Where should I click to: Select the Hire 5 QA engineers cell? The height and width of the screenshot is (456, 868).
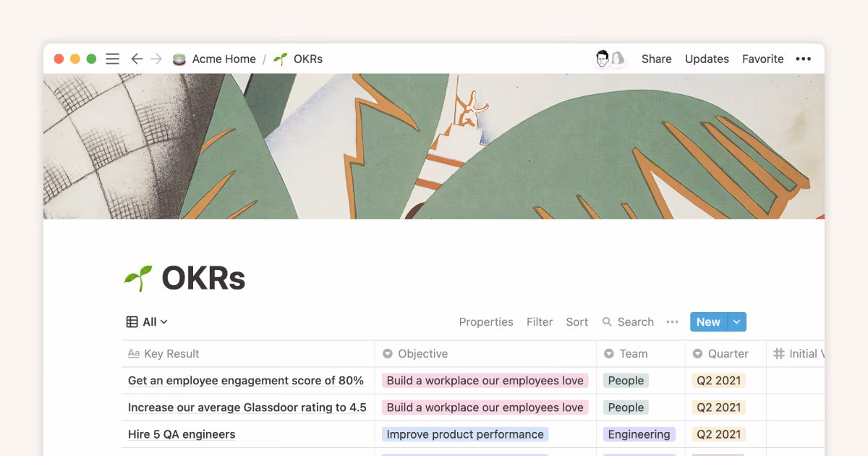click(x=180, y=434)
